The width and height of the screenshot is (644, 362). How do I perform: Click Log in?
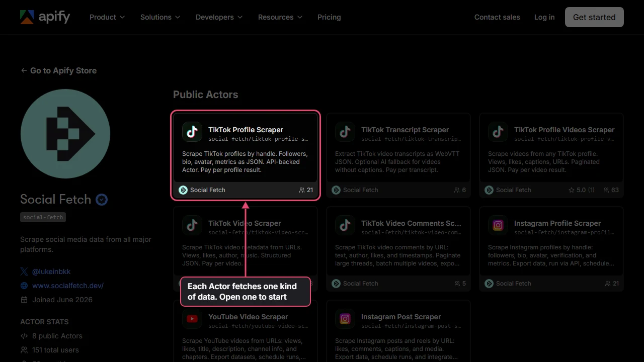544,17
